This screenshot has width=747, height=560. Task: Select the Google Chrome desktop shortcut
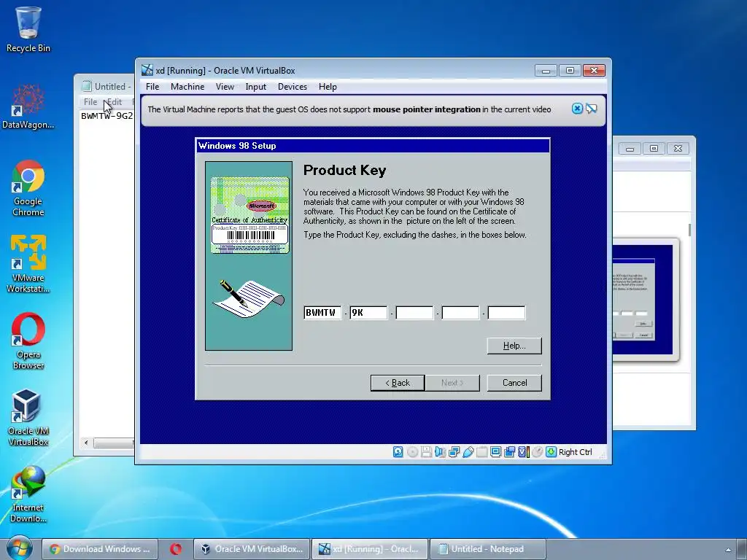[x=28, y=189]
